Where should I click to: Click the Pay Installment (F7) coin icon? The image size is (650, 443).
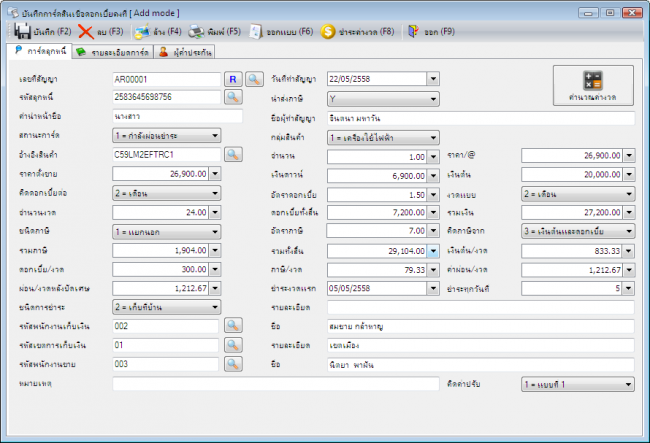coord(328,31)
